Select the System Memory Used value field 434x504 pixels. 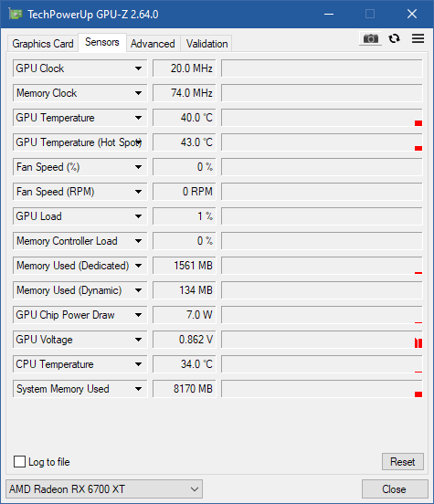pyautogui.click(x=184, y=389)
